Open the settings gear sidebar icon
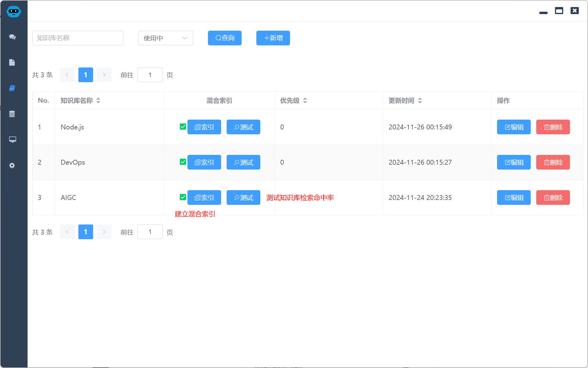Image resolution: width=588 pixels, height=368 pixels. (x=12, y=165)
